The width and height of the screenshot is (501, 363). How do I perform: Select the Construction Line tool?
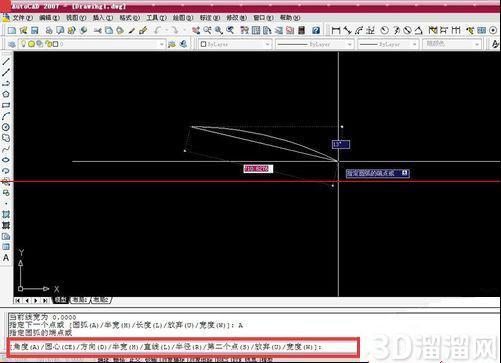pos(6,72)
